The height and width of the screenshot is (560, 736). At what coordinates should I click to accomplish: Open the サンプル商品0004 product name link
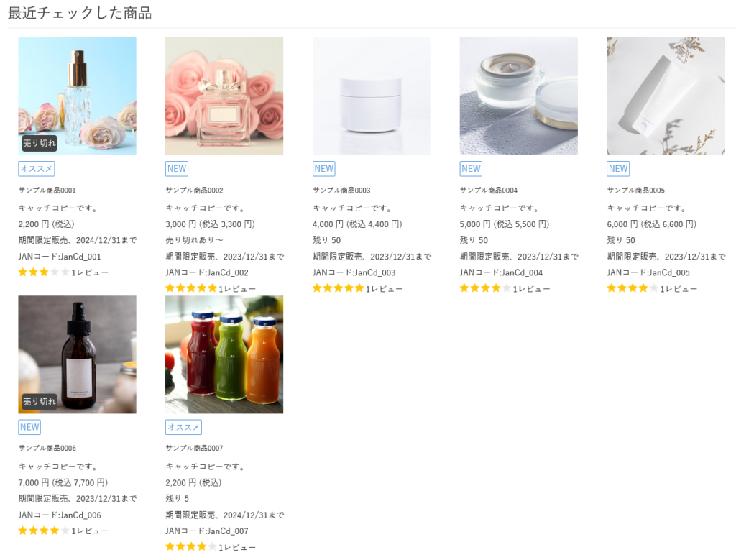pyautogui.click(x=489, y=191)
